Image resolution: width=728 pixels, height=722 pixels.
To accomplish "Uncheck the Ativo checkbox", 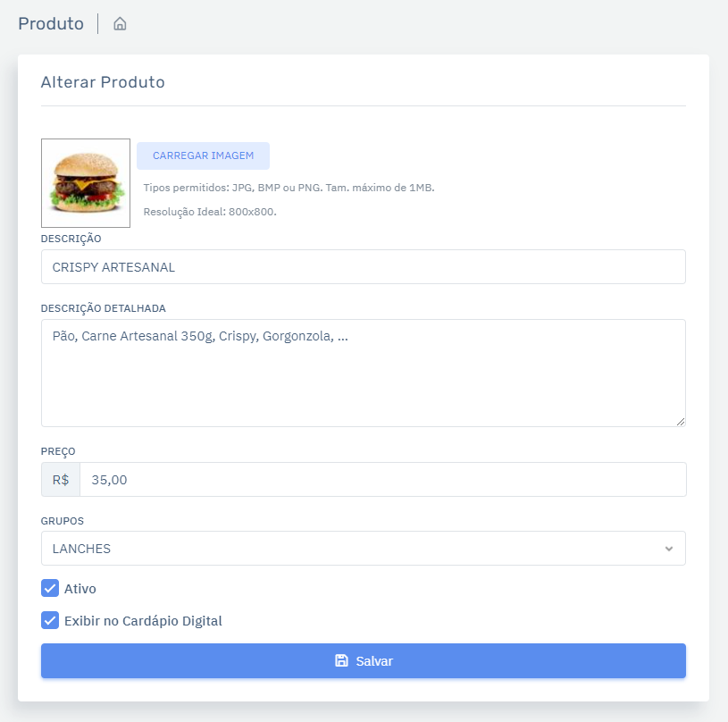I will click(x=50, y=589).
